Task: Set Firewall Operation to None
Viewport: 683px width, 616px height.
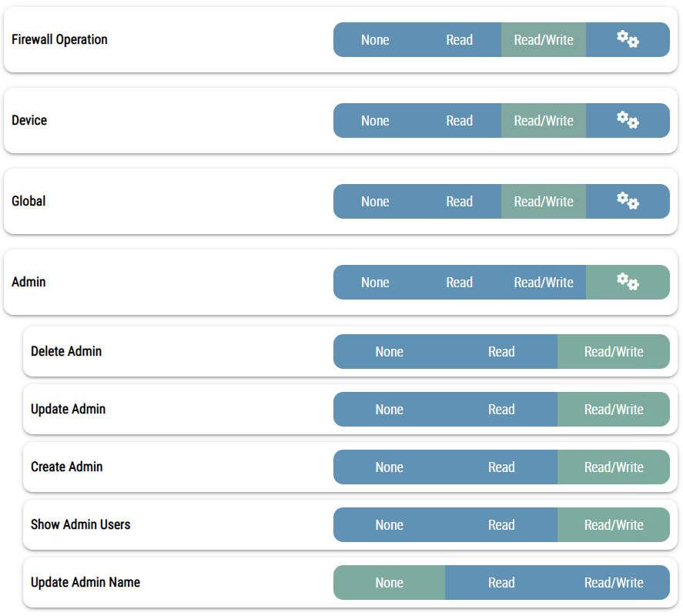Action: click(375, 40)
